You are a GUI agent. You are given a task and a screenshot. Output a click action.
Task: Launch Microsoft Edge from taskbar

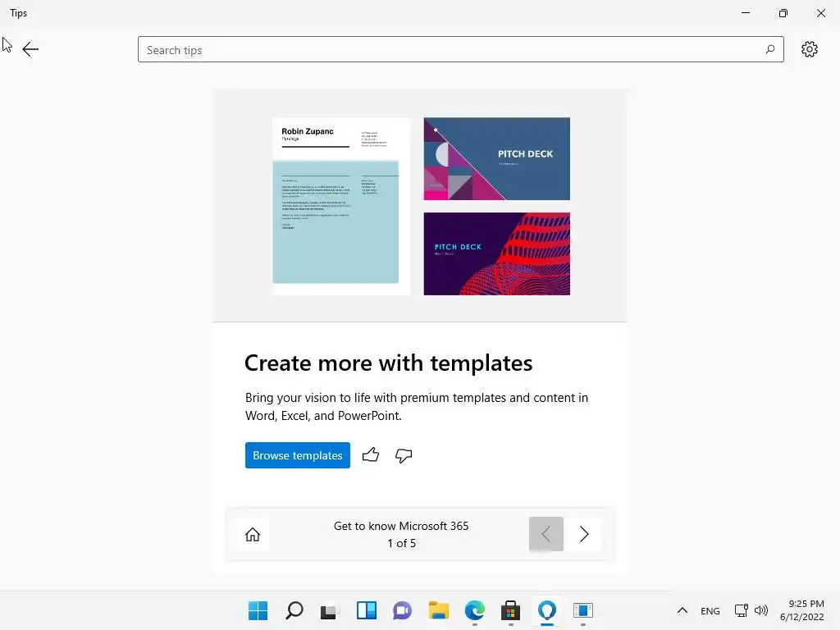pyautogui.click(x=475, y=610)
